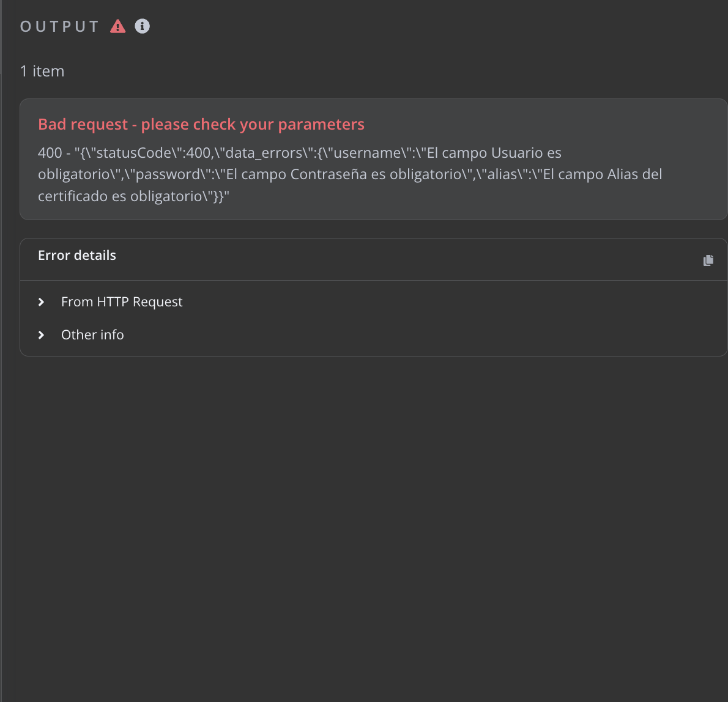Click the info circle icon beside OUTPUT
The width and height of the screenshot is (728, 702).
click(142, 26)
